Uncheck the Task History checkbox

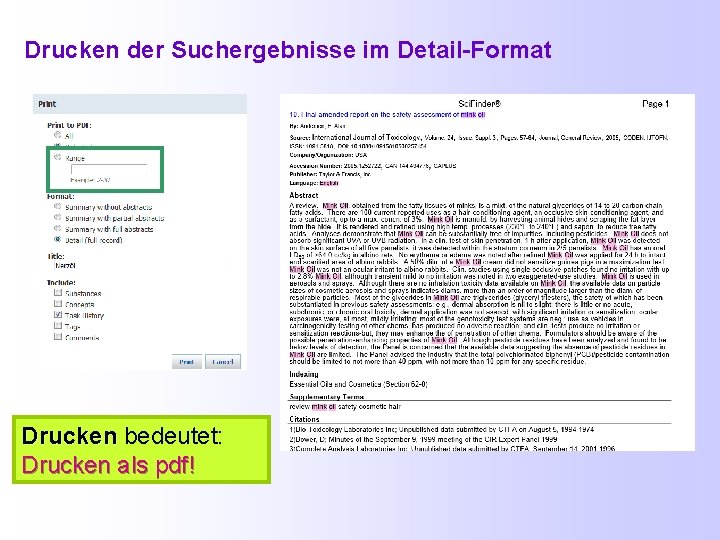(x=57, y=315)
